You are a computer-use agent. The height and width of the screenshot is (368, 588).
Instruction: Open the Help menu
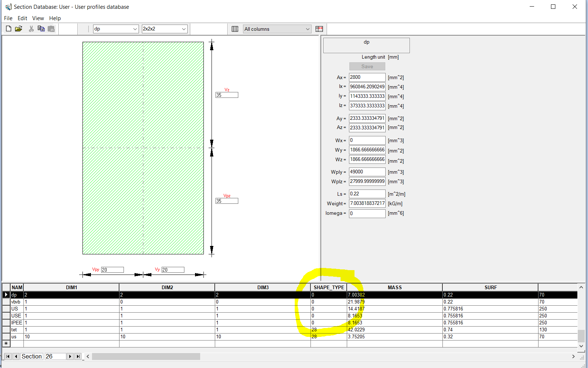[55, 18]
